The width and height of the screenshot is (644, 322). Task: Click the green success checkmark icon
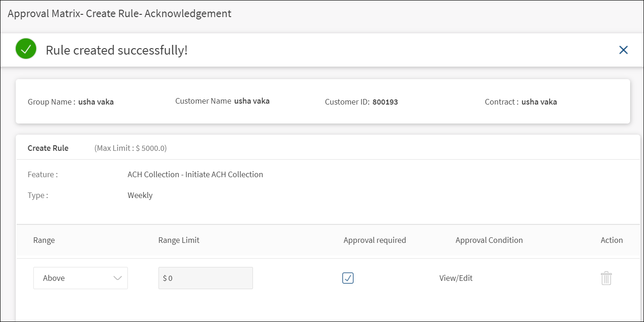point(26,49)
